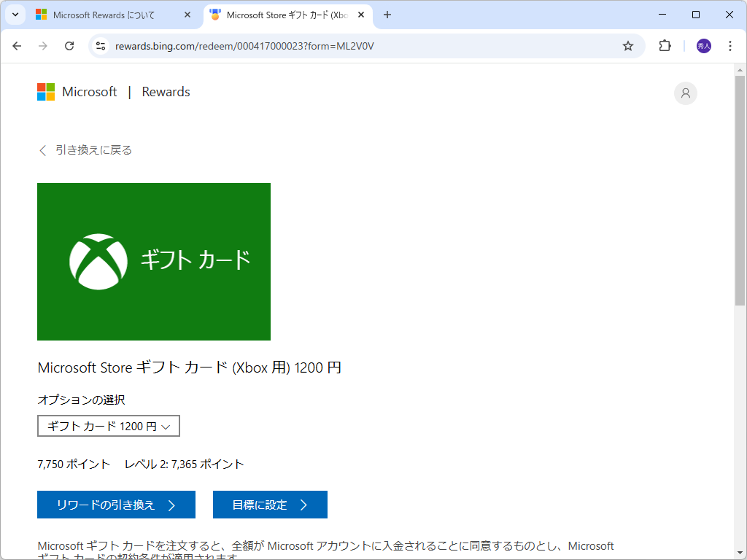
Task: Open the Rewards header link
Action: [x=165, y=92]
